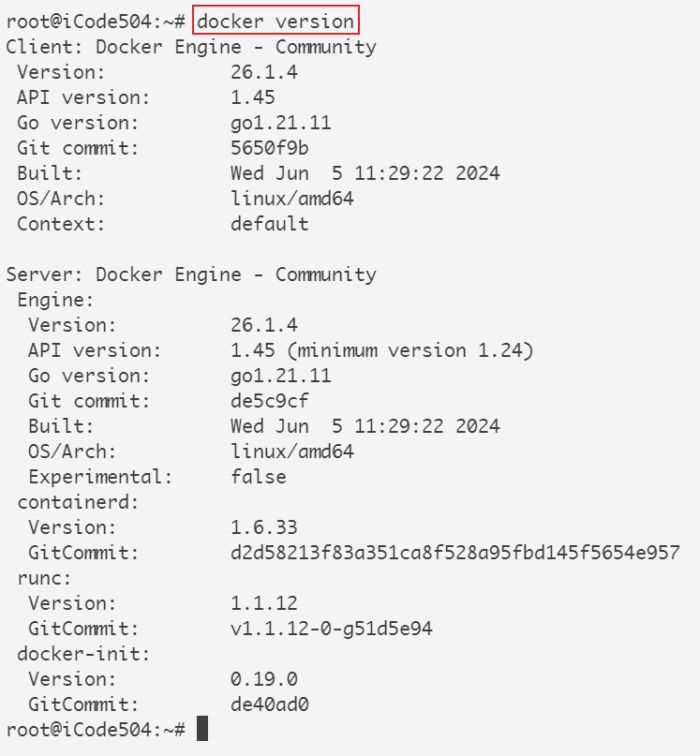Click the Context value default
Screen dimensions: 700x756
[270, 224]
